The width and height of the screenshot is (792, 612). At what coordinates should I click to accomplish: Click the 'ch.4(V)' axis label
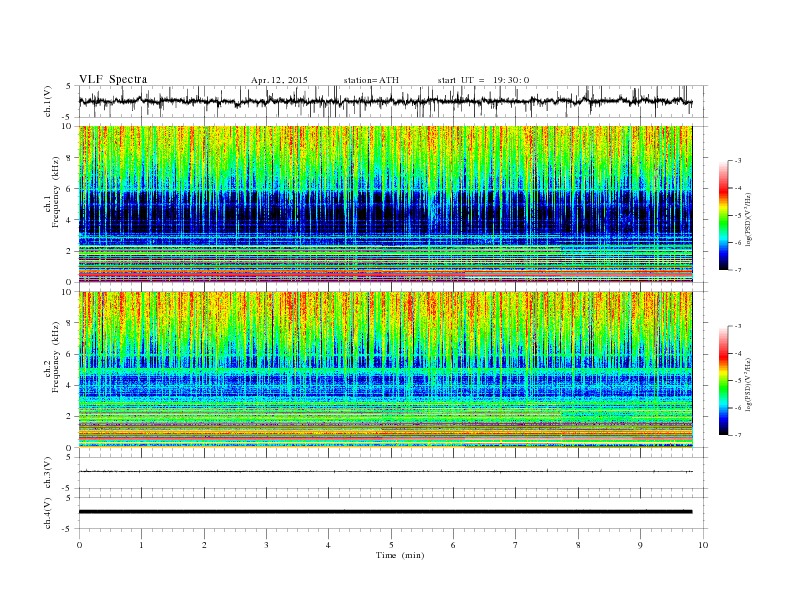(48, 514)
